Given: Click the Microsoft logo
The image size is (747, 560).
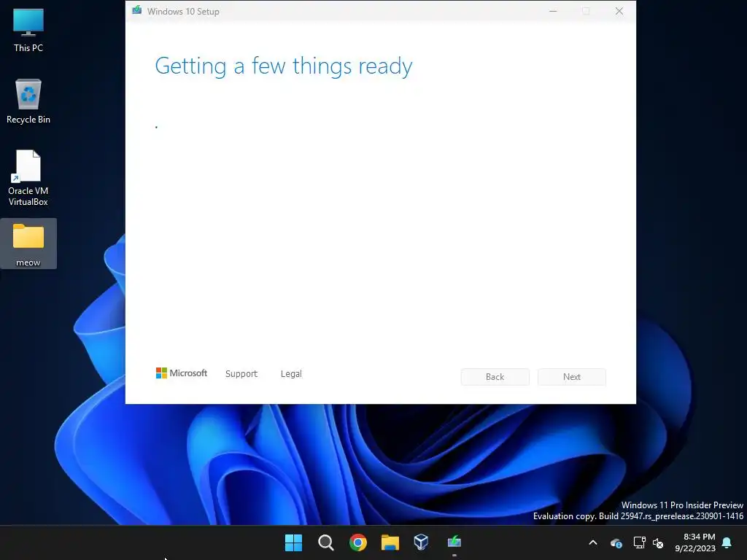Looking at the screenshot, I should click(182, 373).
